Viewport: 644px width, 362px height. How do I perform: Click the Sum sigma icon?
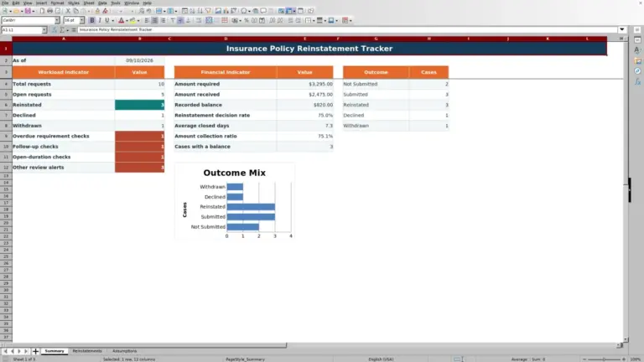coord(62,29)
